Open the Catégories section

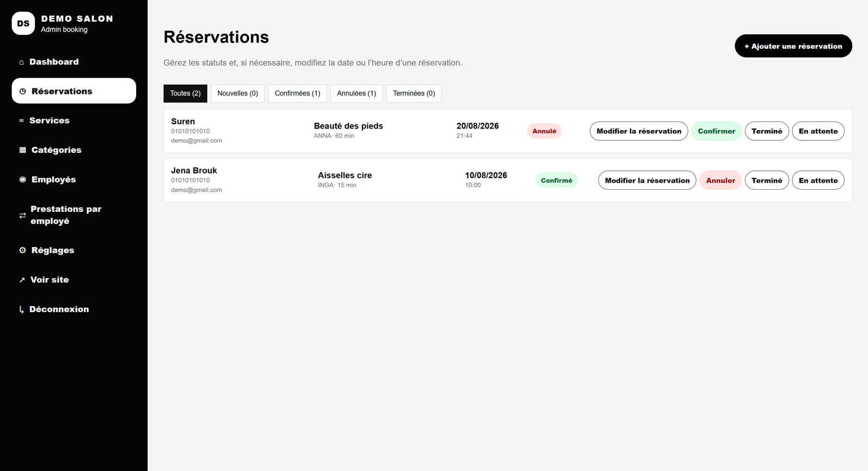tap(74, 150)
